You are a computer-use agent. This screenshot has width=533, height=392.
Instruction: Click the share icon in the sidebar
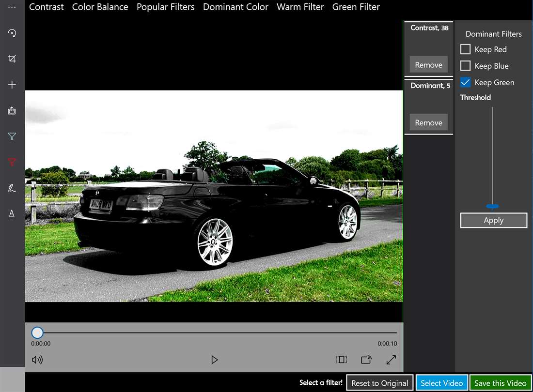[x=12, y=111]
